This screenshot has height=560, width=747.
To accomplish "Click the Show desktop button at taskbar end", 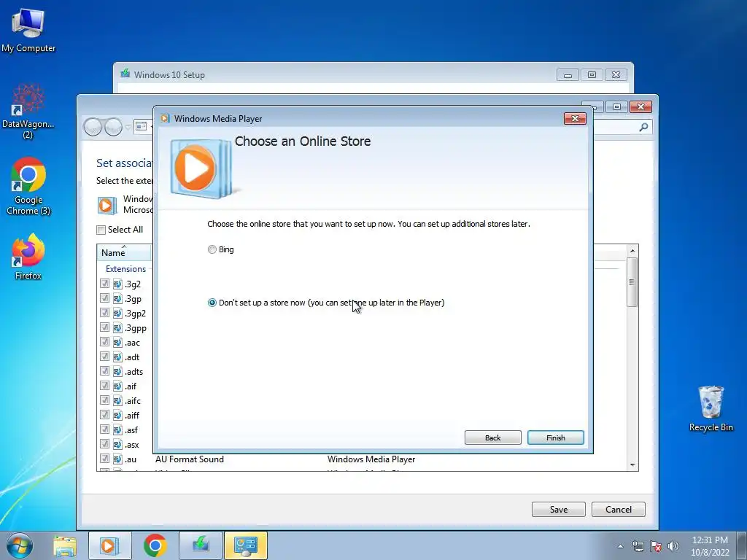I will coord(741,545).
